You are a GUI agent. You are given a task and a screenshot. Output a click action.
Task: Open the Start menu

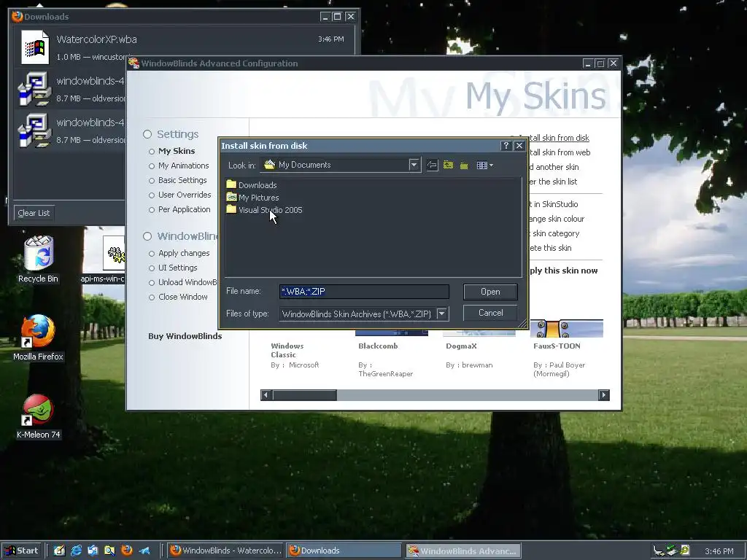point(21,551)
